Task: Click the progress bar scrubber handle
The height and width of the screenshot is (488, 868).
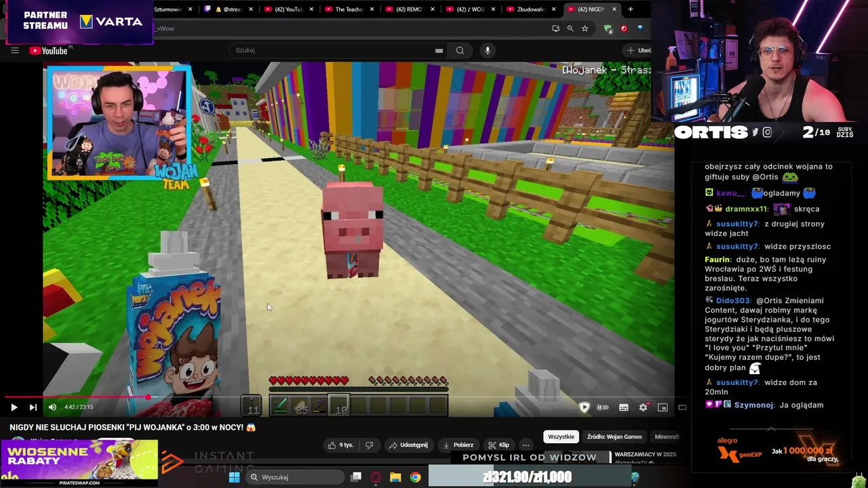Action: click(148, 397)
